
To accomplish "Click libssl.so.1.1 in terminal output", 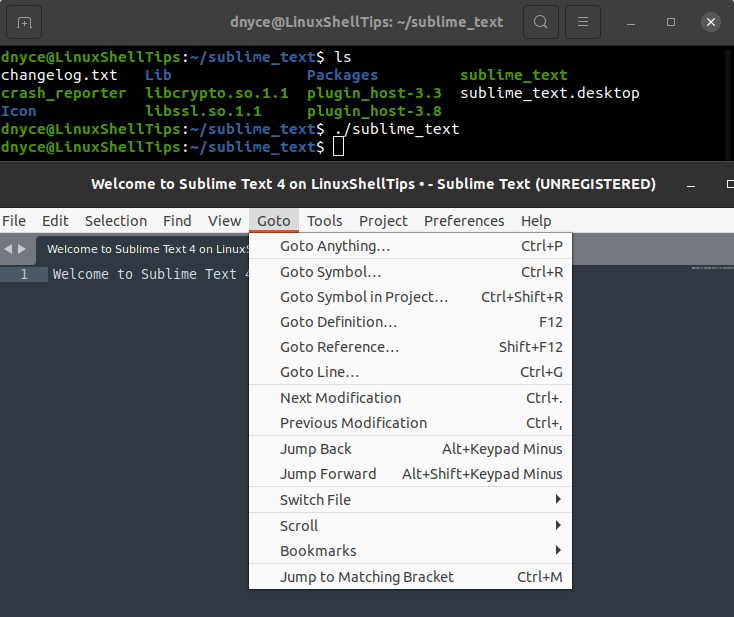I will click(x=203, y=111).
